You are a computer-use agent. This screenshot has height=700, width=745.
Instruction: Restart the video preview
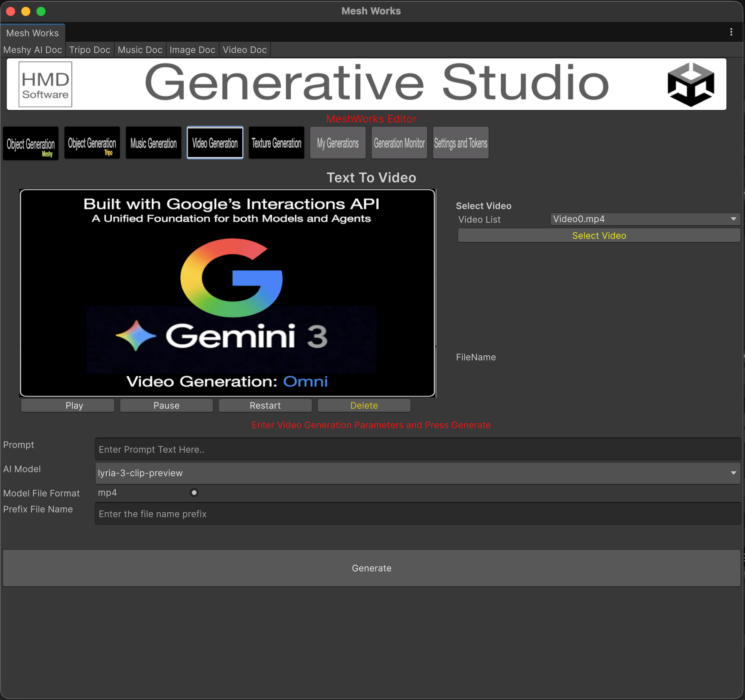[x=265, y=405]
